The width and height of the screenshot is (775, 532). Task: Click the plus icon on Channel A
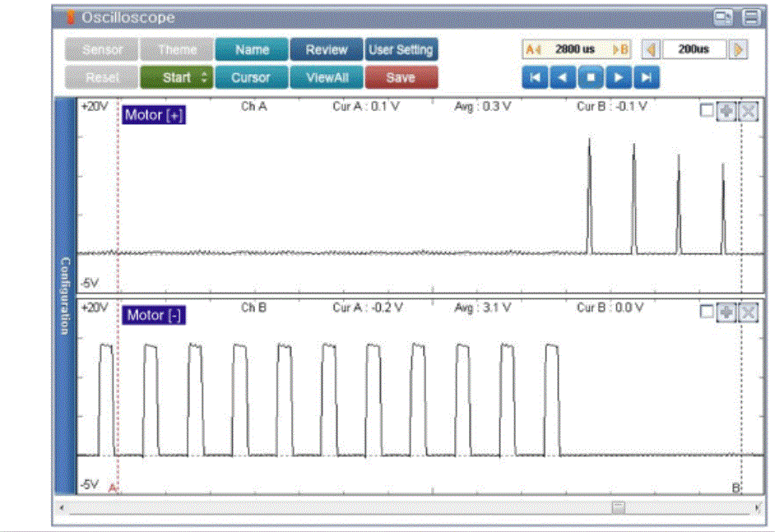point(726,111)
